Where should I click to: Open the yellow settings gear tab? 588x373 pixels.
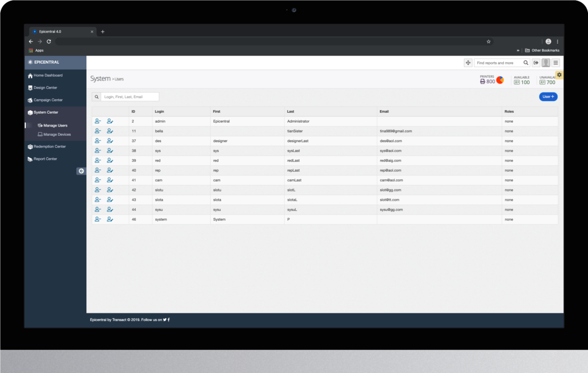[x=559, y=75]
